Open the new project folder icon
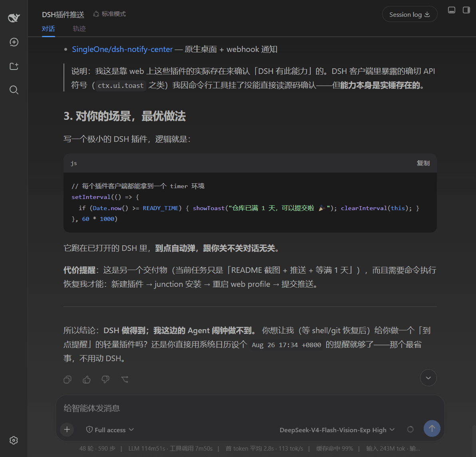Image resolution: width=476 pixels, height=457 pixels. [14, 66]
